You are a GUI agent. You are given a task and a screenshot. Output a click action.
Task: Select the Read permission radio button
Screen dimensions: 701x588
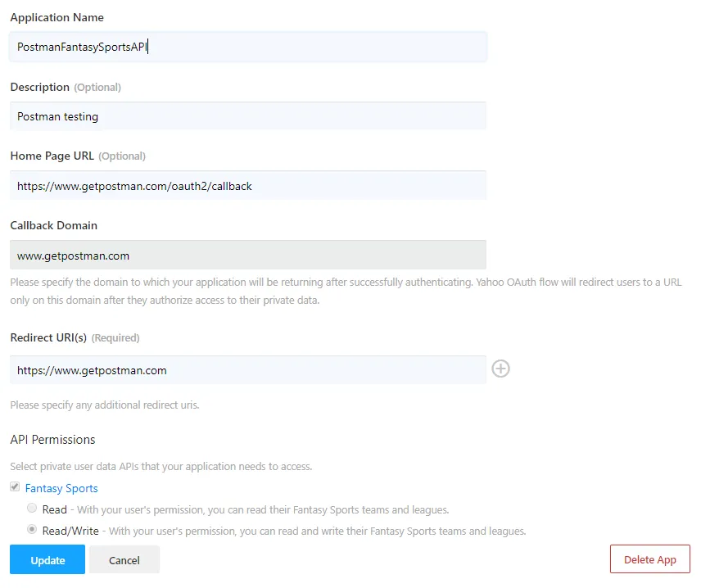click(x=31, y=508)
